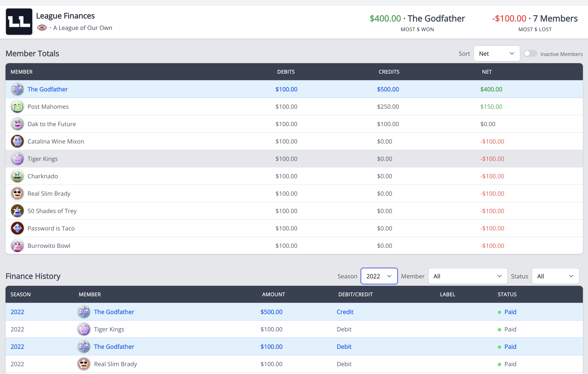The width and height of the screenshot is (588, 374).
Task: Click Charknado member name
Action: coord(43,176)
